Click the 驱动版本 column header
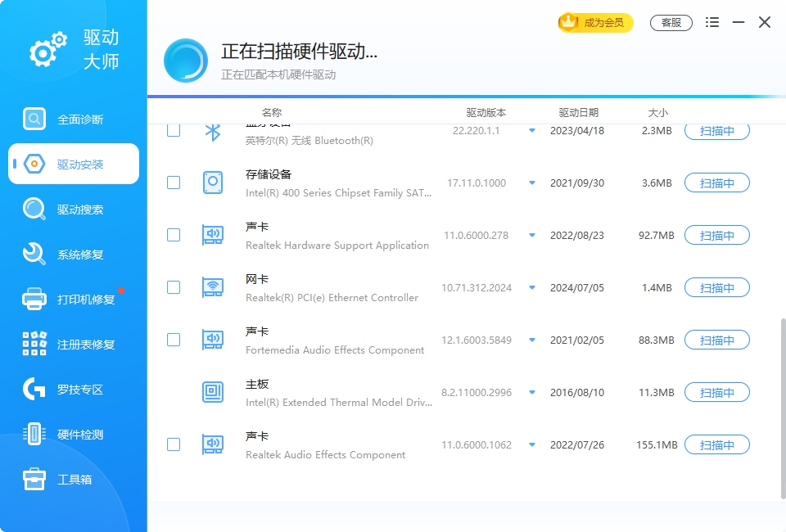Image resolution: width=786 pixels, height=532 pixels. pyautogui.click(x=486, y=112)
